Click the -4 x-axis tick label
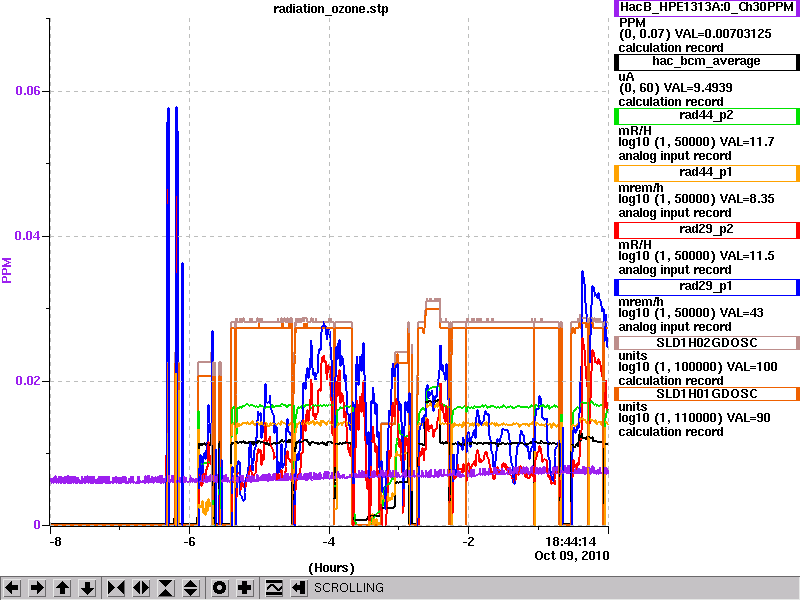This screenshot has height=600, width=800. 329,541
